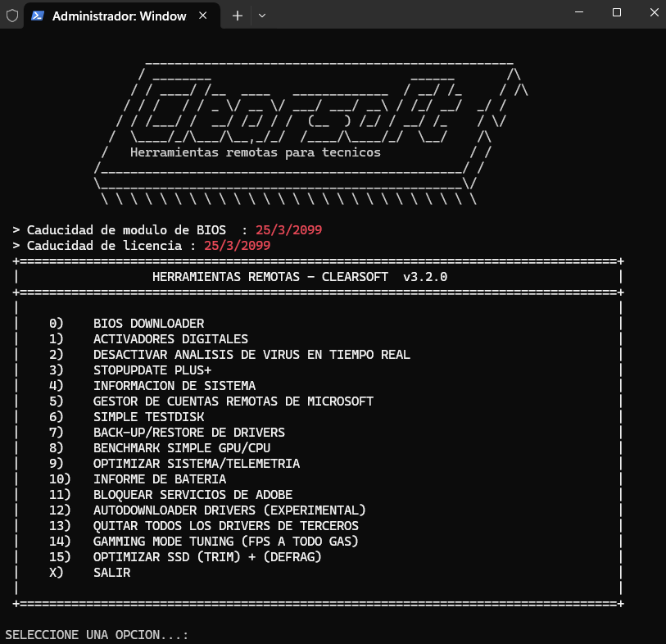Click the PowerShell icon on the tab
The width and height of the screenshot is (666, 644).
click(38, 16)
